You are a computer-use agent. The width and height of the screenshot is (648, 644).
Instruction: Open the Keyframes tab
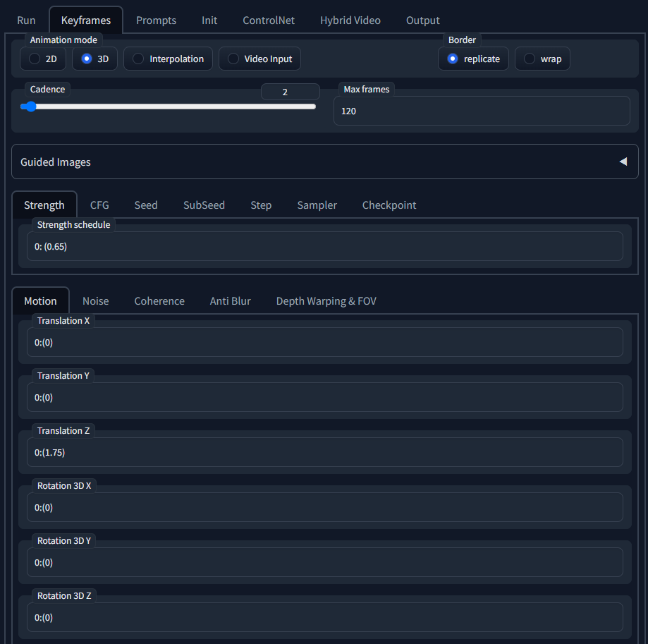click(x=86, y=20)
